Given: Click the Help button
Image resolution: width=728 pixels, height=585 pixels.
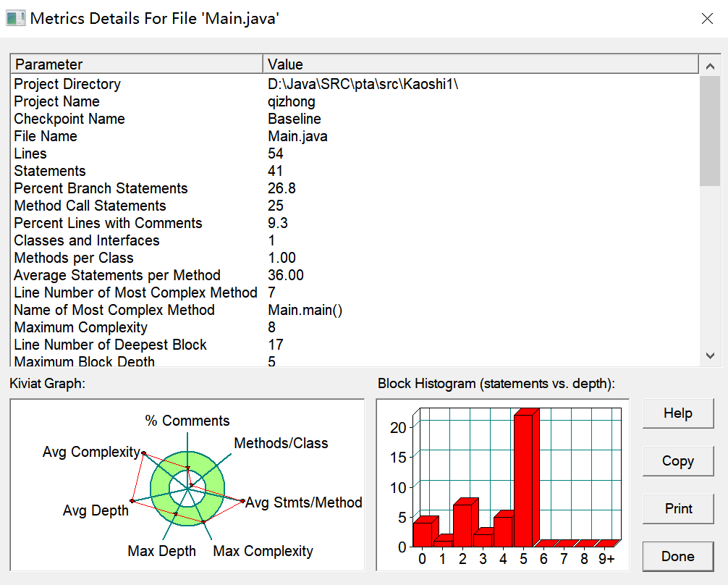Looking at the screenshot, I should [678, 413].
